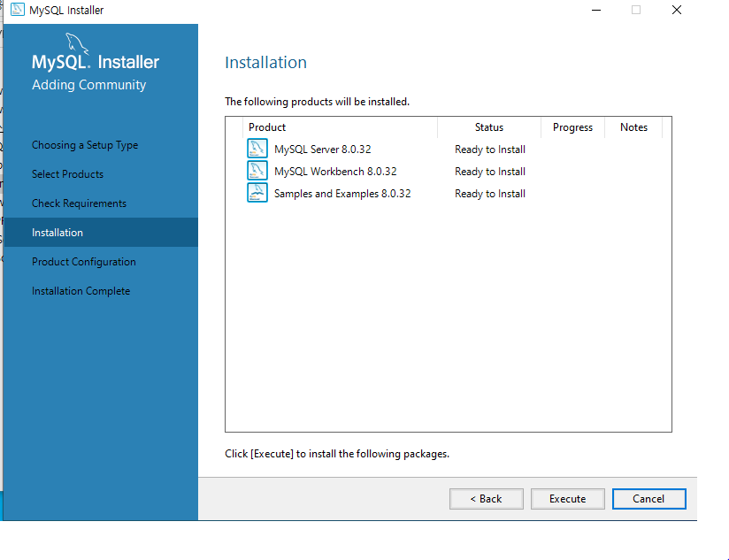Go to Select Products step
The height and width of the screenshot is (560, 729).
67,174
